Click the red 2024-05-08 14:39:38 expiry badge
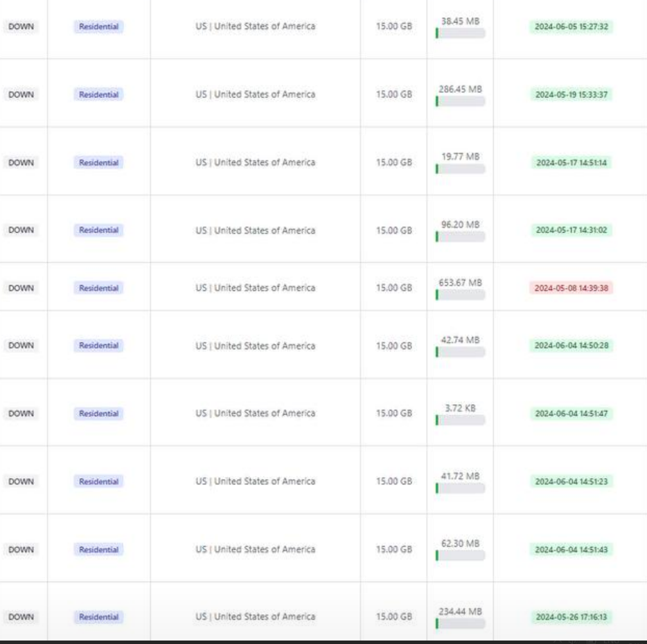Image resolution: width=647 pixels, height=644 pixels. coord(571,288)
